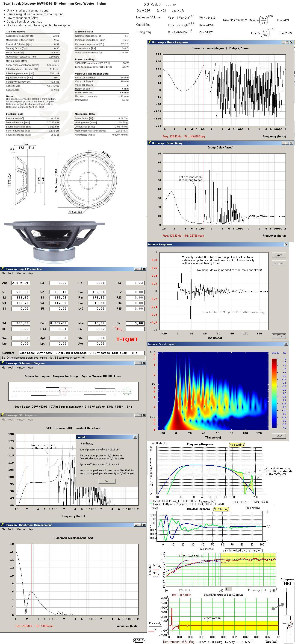The height and width of the screenshot is (644, 295).
Task: Open Help menu in Input Parameters window
Action: tap(30, 273)
